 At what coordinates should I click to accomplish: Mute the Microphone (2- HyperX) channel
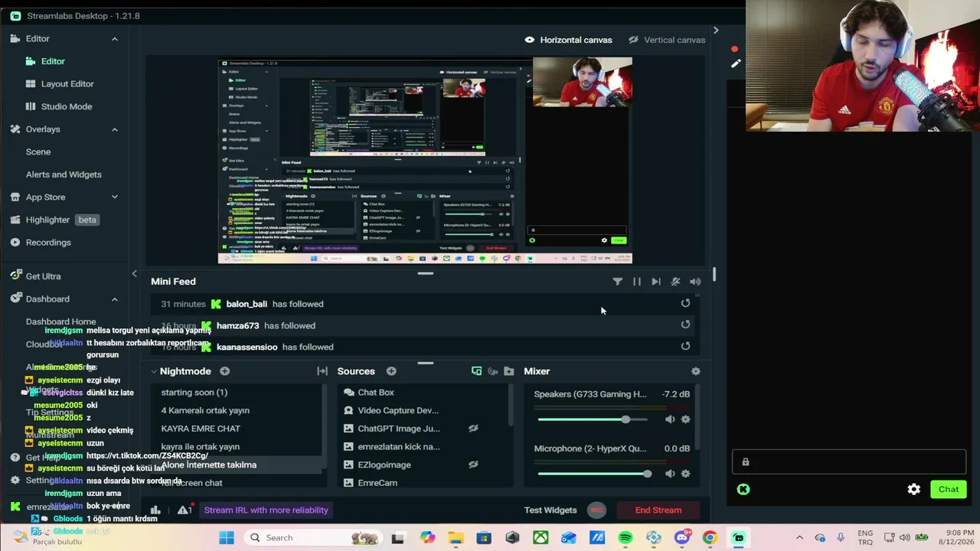(x=670, y=474)
